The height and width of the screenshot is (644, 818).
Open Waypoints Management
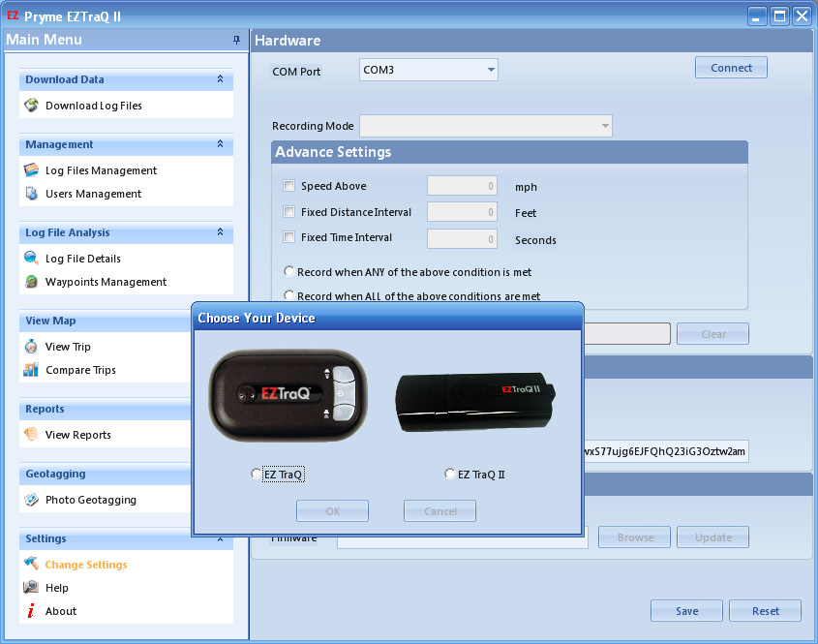(x=106, y=282)
